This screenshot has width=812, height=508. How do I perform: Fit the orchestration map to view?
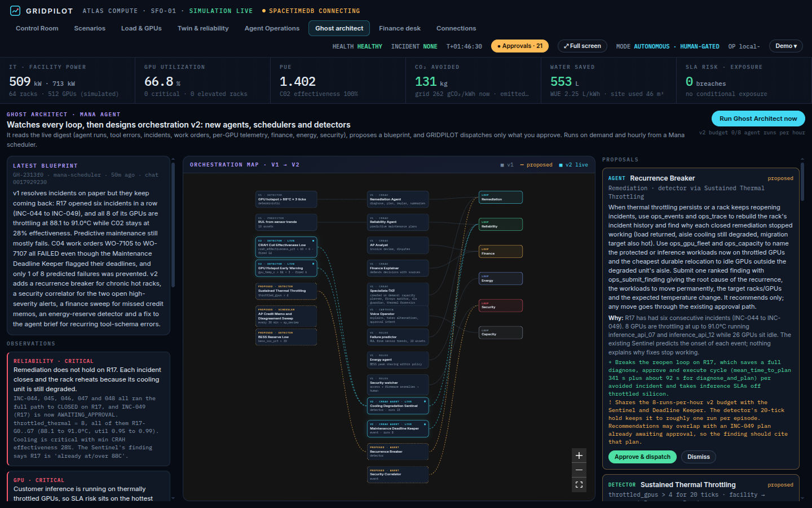click(579, 485)
